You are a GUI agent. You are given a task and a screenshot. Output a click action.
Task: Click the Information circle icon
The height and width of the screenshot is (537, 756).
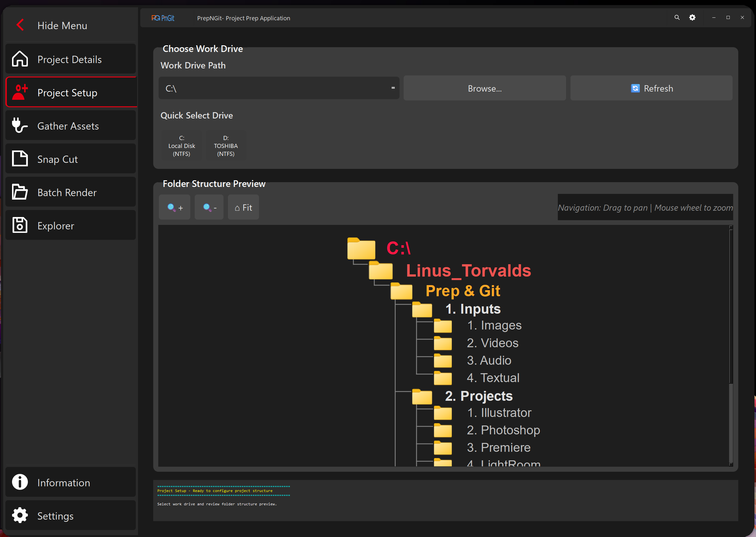click(x=20, y=482)
